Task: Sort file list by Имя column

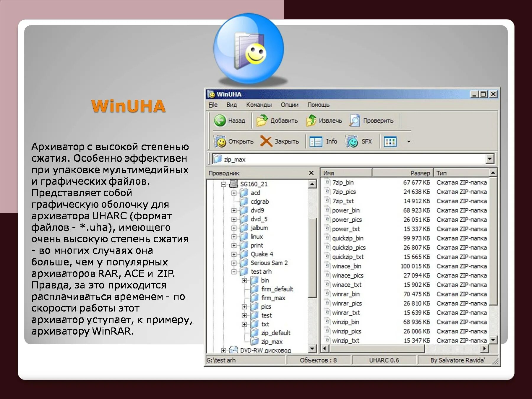Action: pos(346,173)
